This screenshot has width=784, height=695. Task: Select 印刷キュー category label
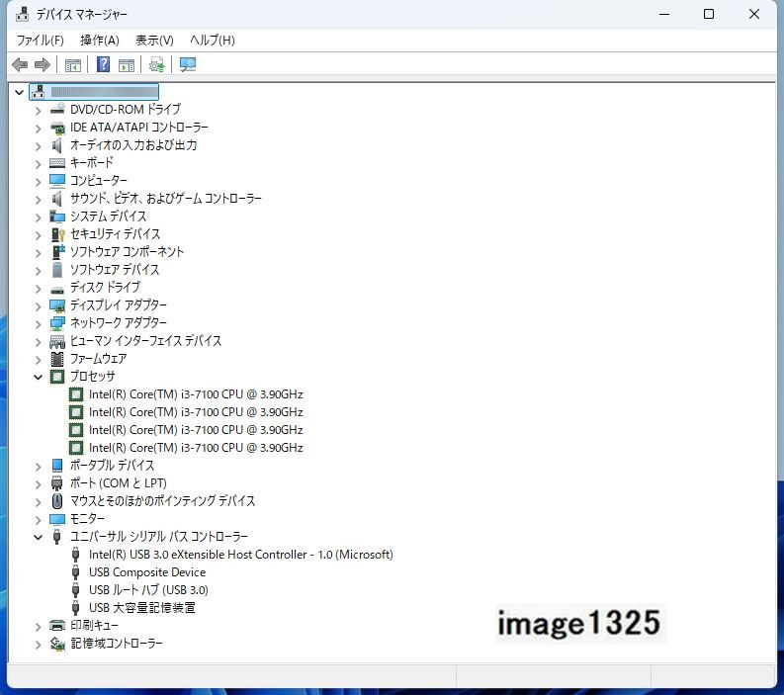95,626
